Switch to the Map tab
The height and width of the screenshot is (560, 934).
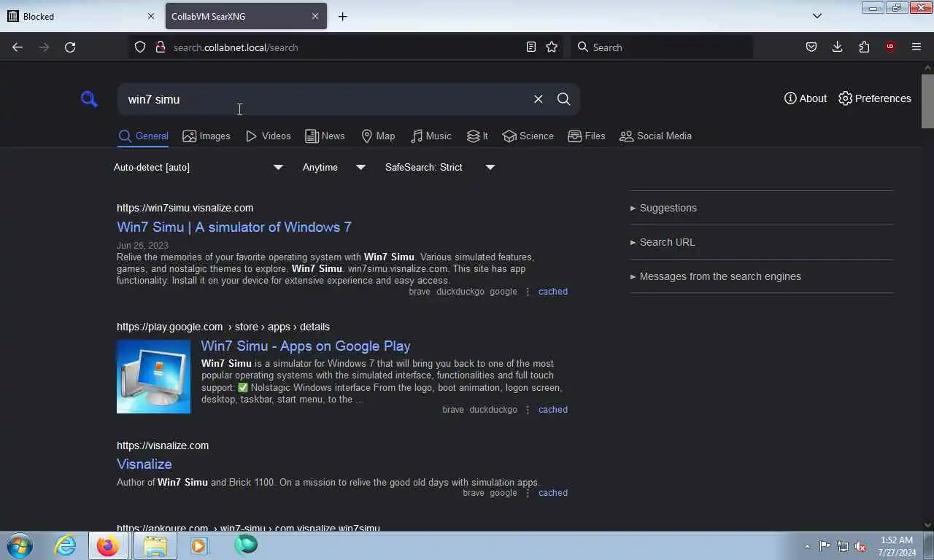click(x=378, y=136)
